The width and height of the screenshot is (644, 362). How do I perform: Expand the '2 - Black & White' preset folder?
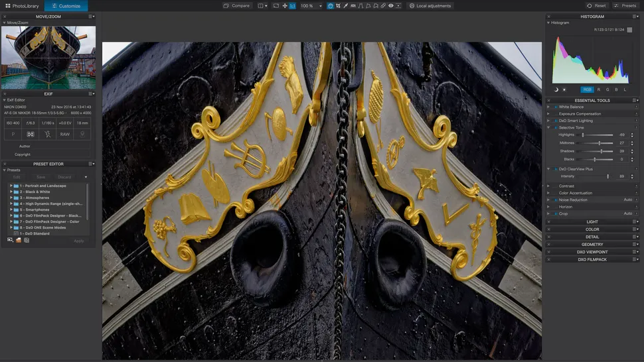[x=11, y=192]
